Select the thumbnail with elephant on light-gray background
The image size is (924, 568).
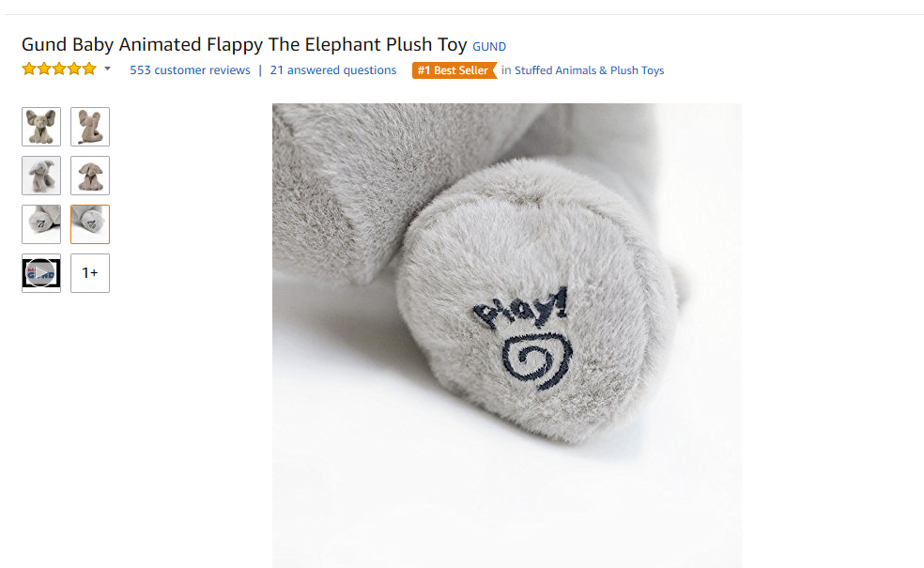pyautogui.click(x=41, y=176)
